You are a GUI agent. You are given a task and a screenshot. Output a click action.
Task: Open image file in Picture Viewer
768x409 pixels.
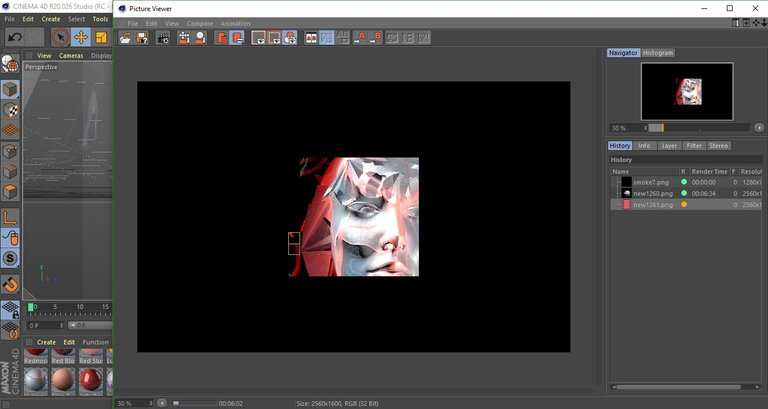(x=125, y=38)
